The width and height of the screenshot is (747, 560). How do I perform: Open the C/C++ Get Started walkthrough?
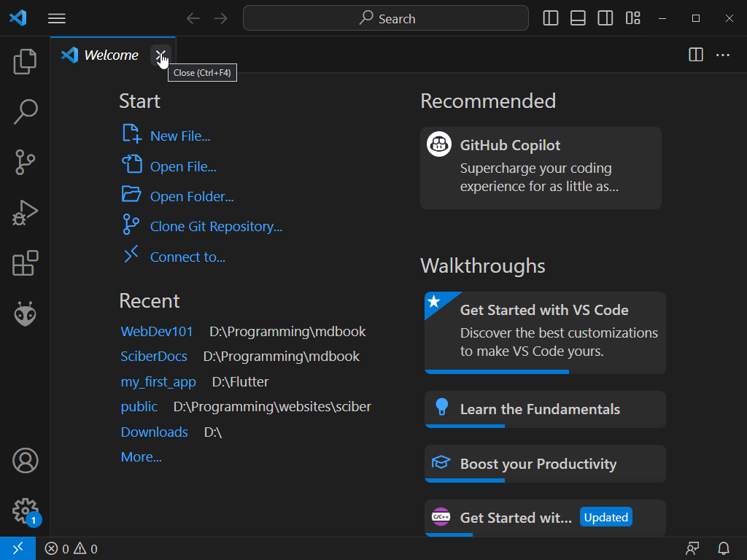coord(545,518)
